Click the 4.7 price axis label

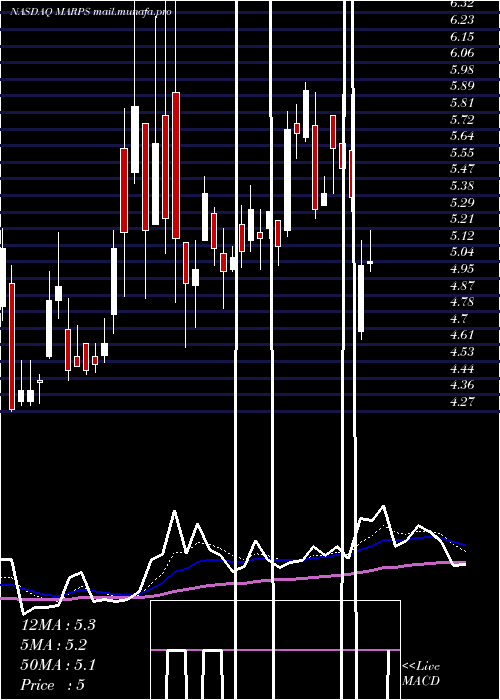click(x=459, y=319)
